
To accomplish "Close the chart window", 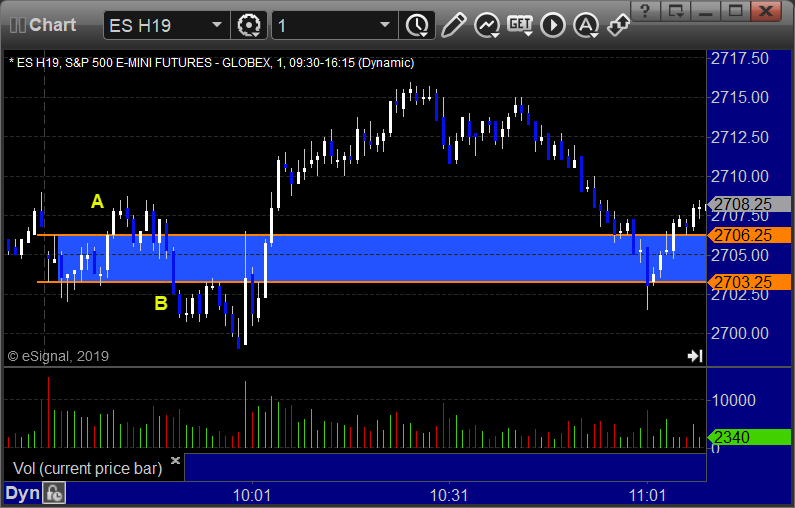I will (x=766, y=11).
